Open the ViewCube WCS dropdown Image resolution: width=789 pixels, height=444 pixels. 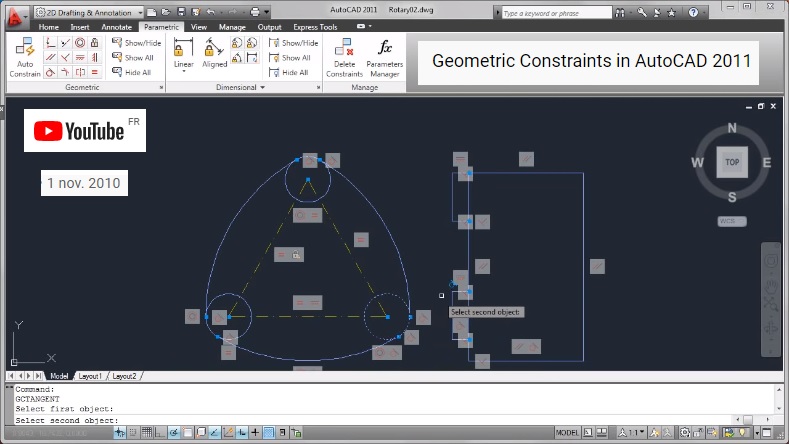732,221
